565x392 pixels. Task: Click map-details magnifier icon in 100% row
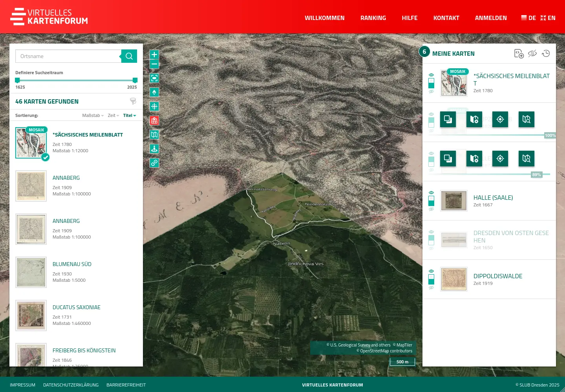tap(527, 119)
